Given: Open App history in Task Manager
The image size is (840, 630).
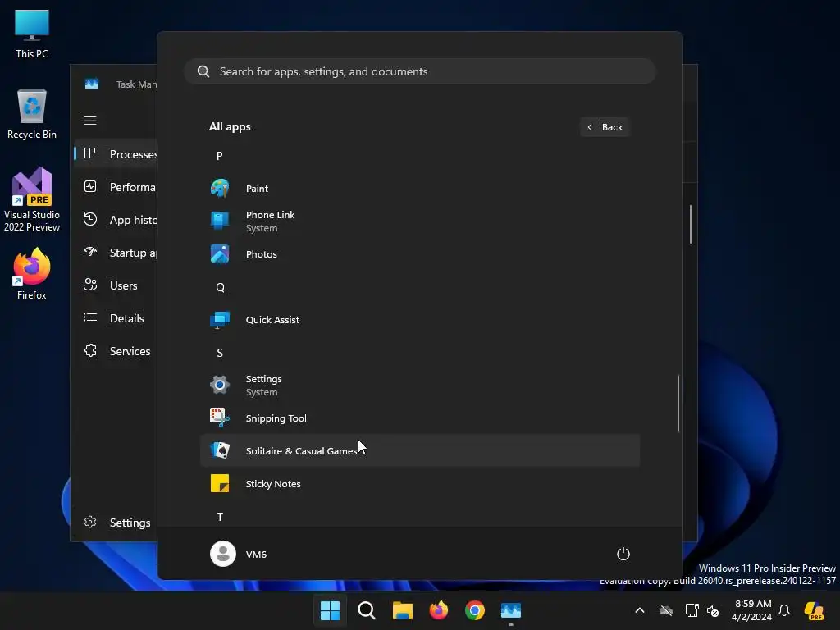Looking at the screenshot, I should coord(116,220).
